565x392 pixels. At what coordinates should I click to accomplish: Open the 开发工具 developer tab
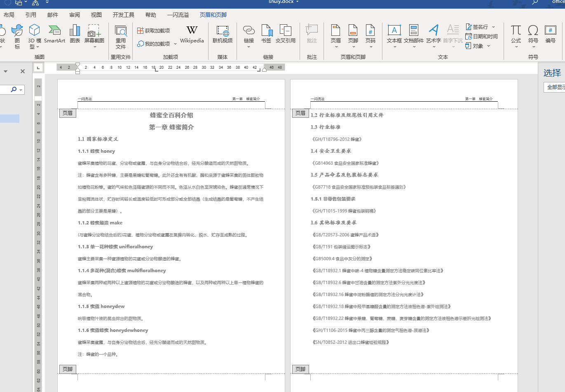(124, 15)
